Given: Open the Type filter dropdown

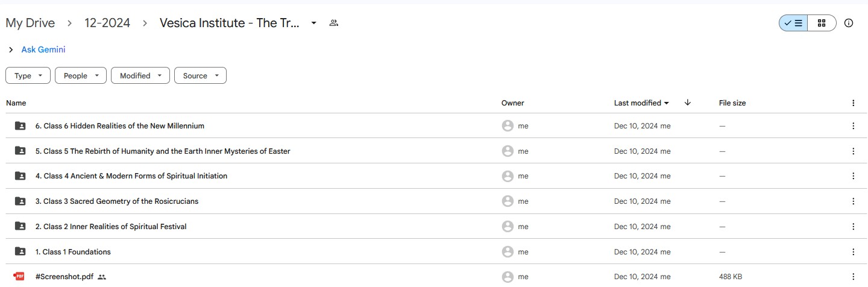Looking at the screenshot, I should [x=28, y=75].
